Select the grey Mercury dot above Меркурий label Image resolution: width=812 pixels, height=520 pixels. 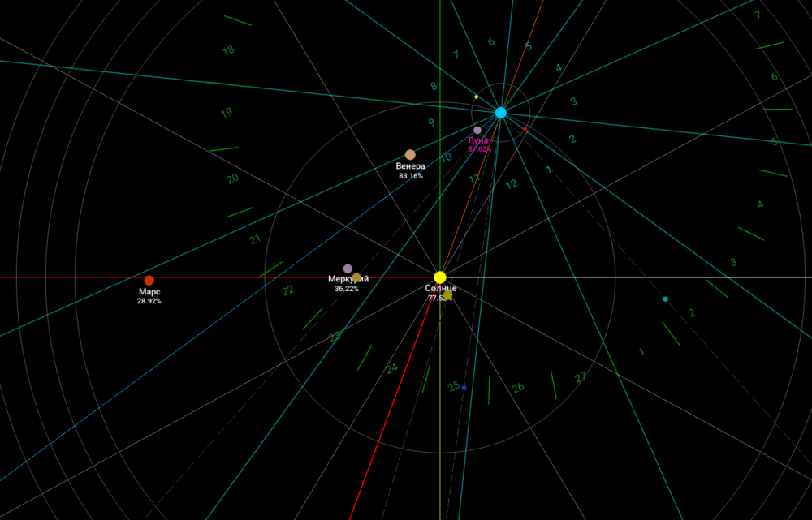pyautogui.click(x=348, y=269)
